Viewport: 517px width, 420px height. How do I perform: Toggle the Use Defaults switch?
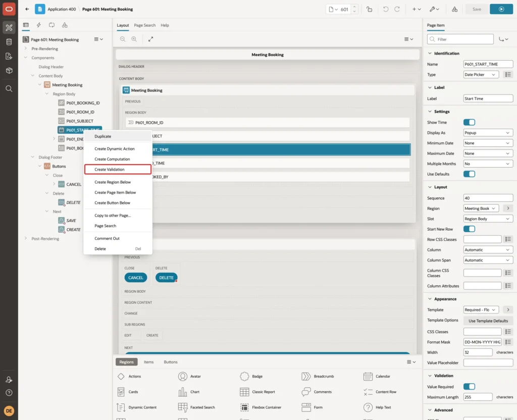(469, 174)
